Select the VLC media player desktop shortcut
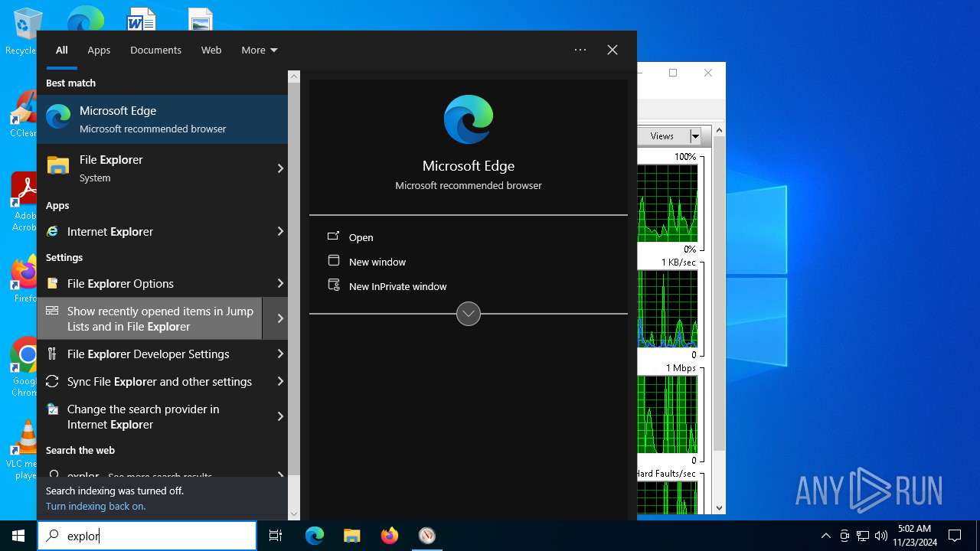Screen dimensions: 980x551 click(24, 451)
